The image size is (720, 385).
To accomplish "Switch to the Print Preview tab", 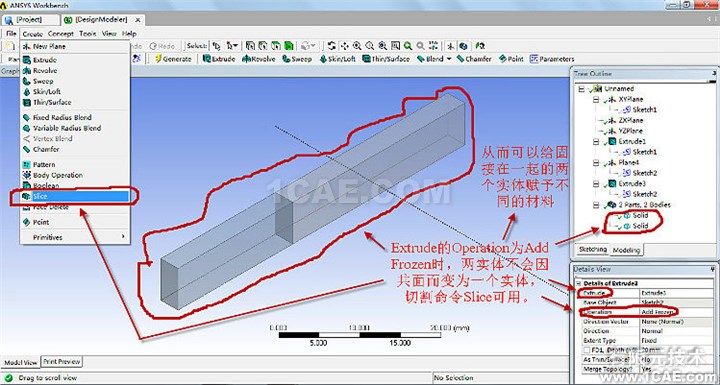I will (62, 362).
